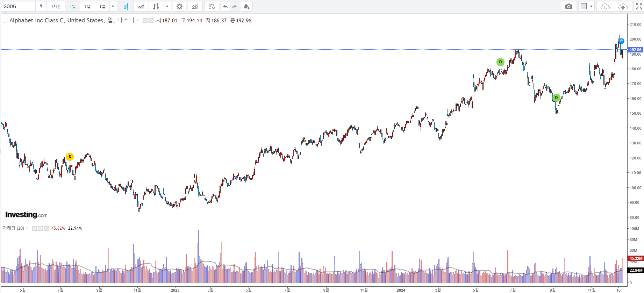This screenshot has height=293, width=644.
Task: Click the 45.32M volume axis label
Action: click(635, 258)
